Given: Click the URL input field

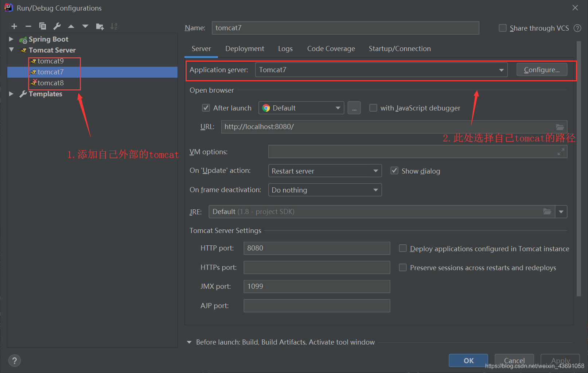Looking at the screenshot, I should click(394, 127).
